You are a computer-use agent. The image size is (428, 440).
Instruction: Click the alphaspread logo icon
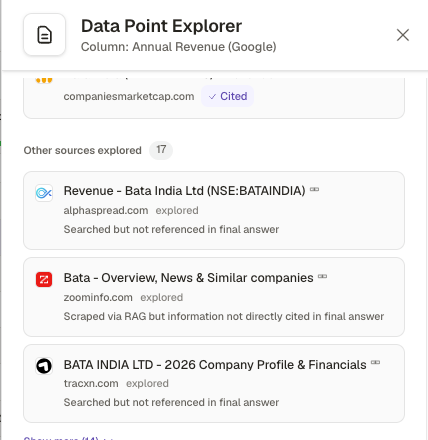pyautogui.click(x=44, y=193)
